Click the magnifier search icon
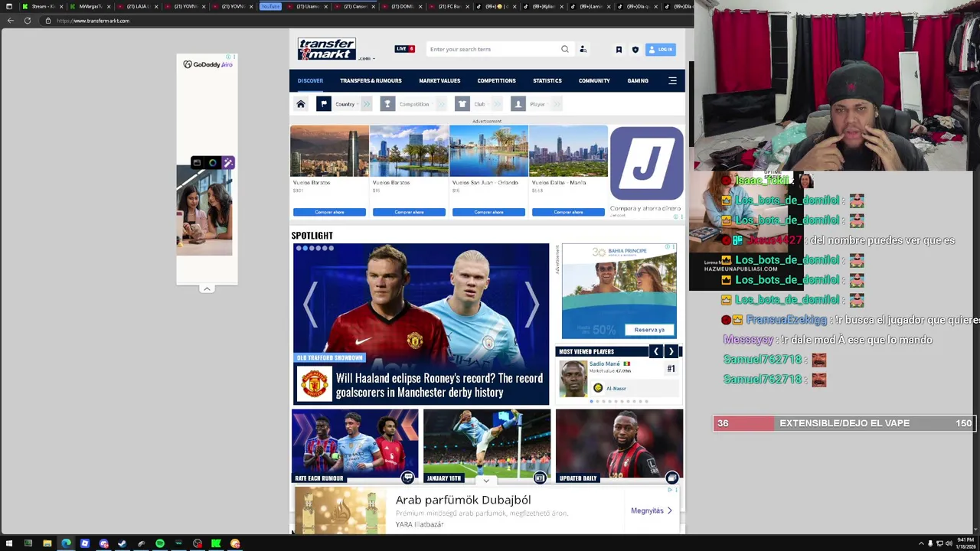Viewport: 980px width, 551px height. click(565, 49)
